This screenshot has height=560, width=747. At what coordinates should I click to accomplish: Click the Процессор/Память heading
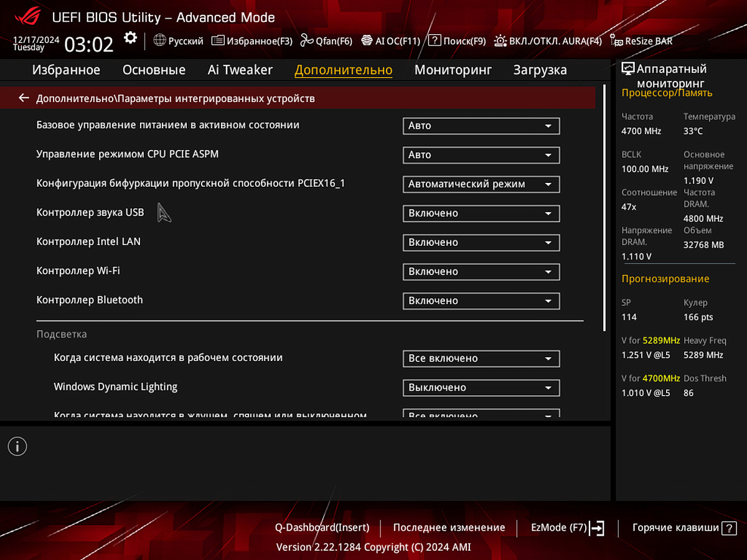(x=667, y=93)
